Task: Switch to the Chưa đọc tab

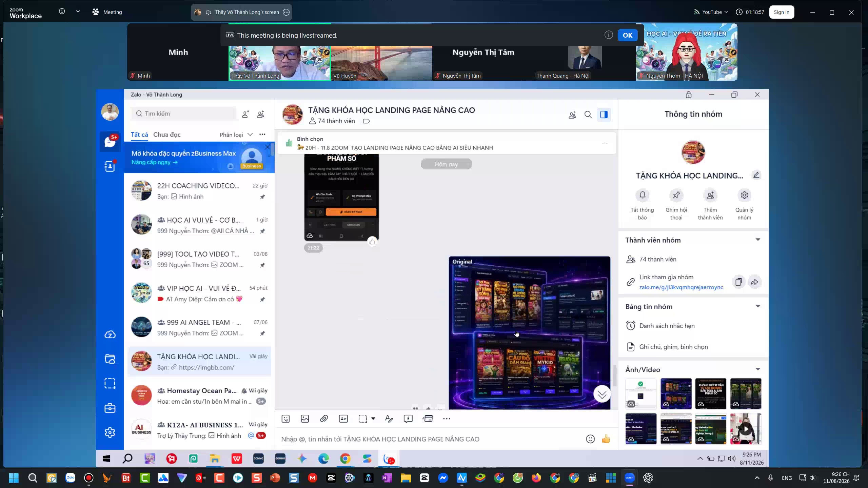Action: point(167,135)
